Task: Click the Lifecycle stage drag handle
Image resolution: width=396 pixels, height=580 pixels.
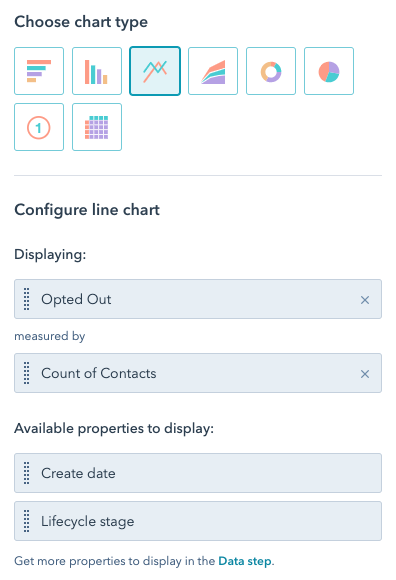Action: tap(27, 521)
